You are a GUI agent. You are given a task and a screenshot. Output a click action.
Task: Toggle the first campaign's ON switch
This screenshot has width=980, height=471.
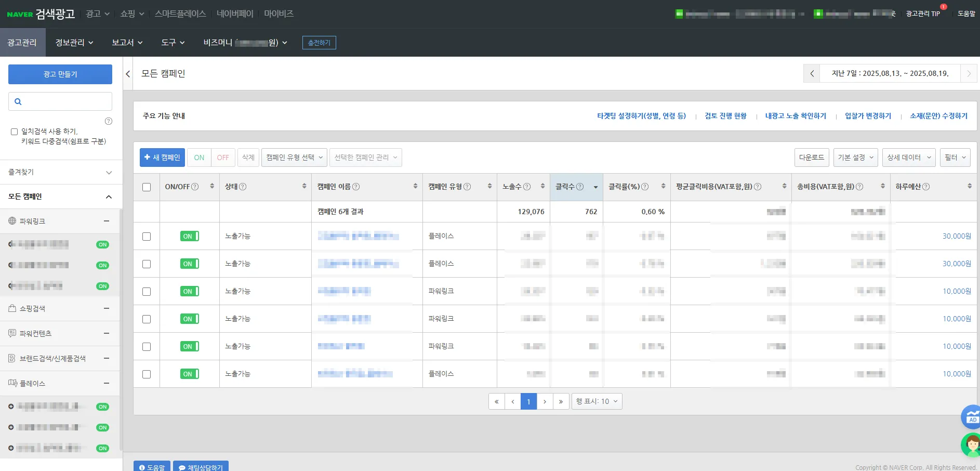189,236
